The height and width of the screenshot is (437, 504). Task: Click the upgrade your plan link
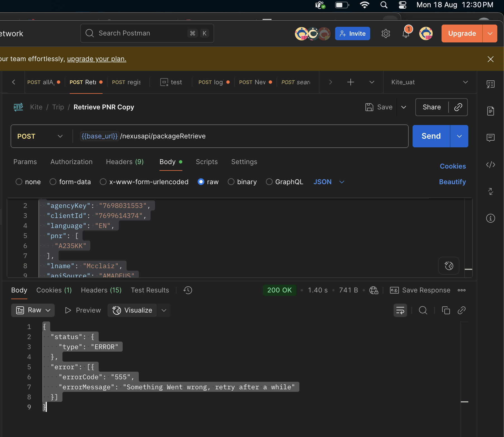[97, 59]
